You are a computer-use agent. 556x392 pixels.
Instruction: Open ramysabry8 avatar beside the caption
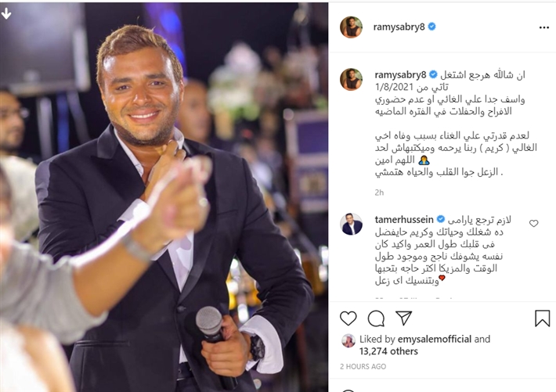tap(351, 79)
